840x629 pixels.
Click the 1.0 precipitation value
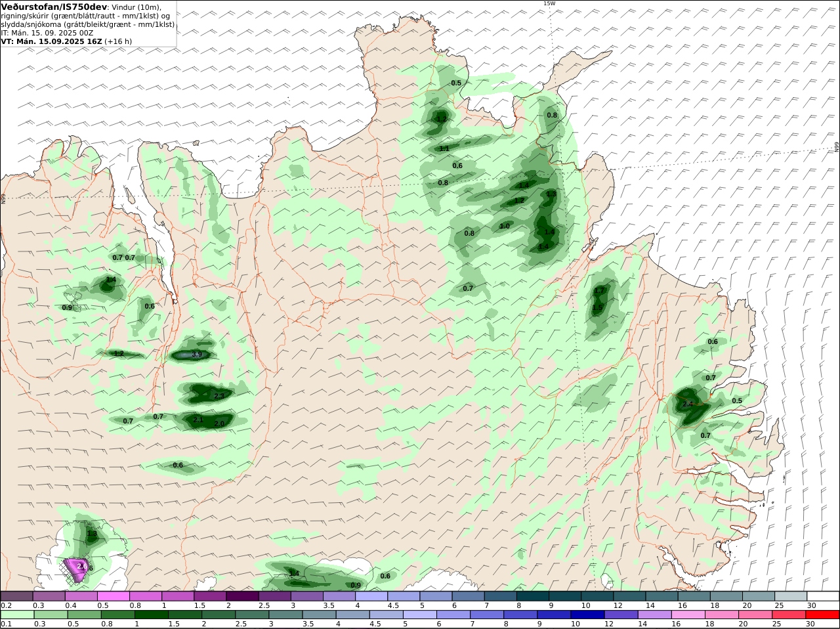505,227
